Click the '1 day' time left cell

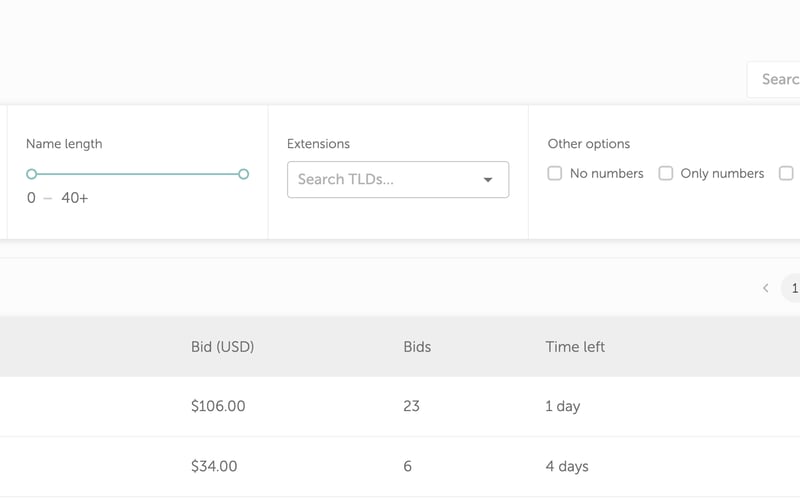tap(563, 407)
